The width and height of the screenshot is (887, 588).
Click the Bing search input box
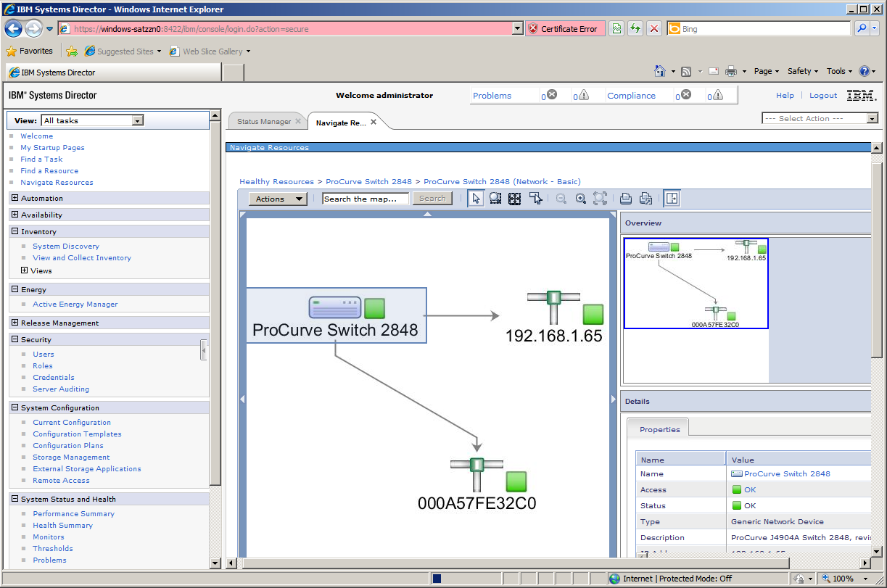759,28
